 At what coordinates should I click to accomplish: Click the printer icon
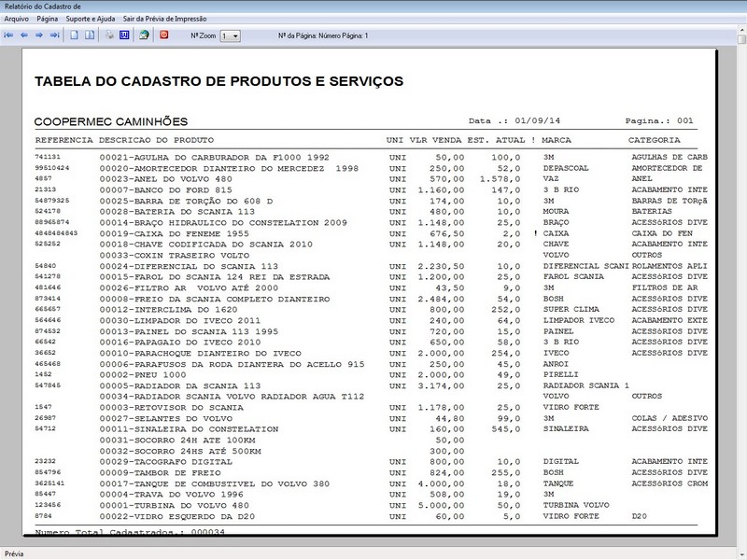pyautogui.click(x=109, y=35)
